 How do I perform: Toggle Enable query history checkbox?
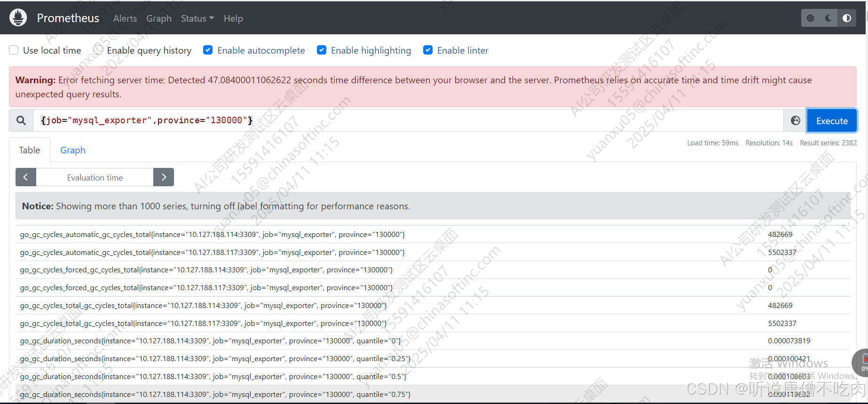click(98, 50)
